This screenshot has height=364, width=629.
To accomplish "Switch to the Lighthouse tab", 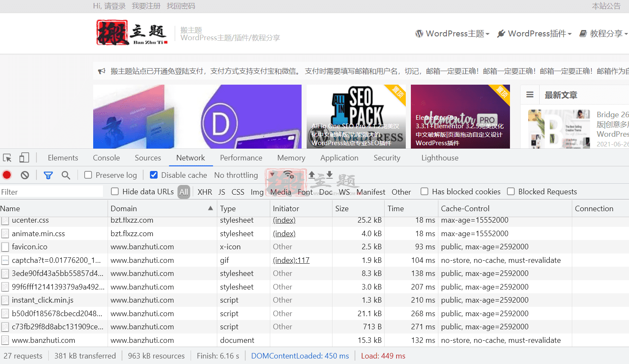I will coord(440,157).
